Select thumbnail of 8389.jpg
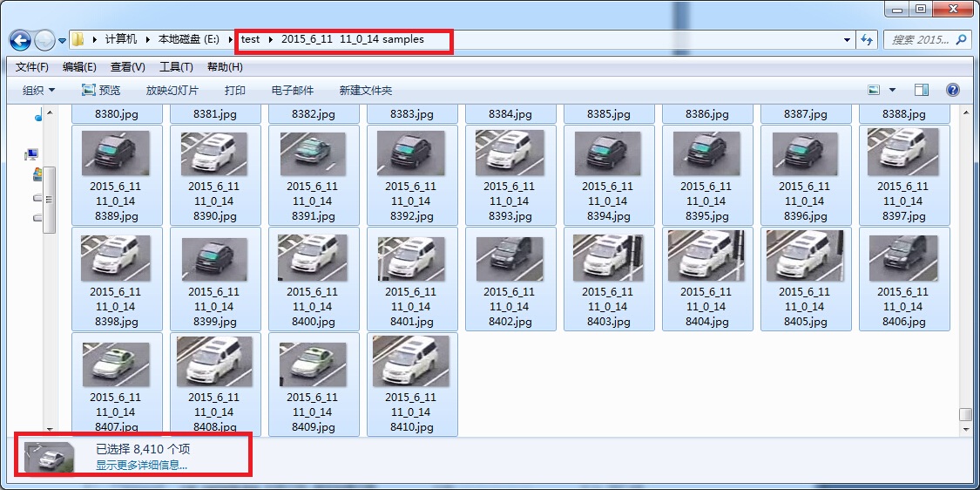 click(x=117, y=153)
